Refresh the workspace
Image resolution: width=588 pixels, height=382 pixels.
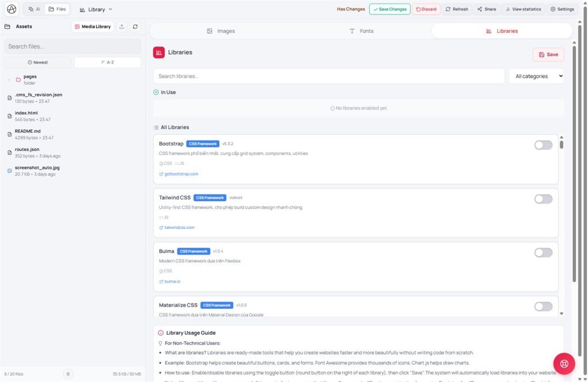pos(457,9)
